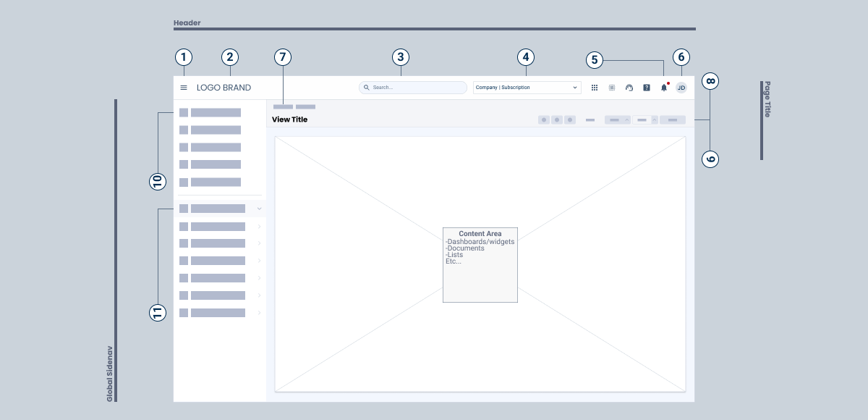Expand the last sidenav item's right chevron
Viewport: 868px width, 420px height.
coord(259,313)
